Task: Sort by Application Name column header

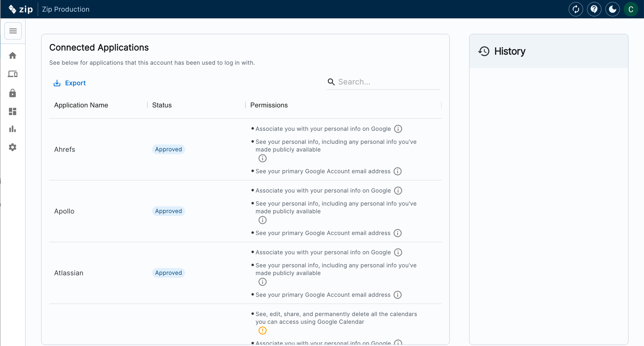Action: point(81,105)
